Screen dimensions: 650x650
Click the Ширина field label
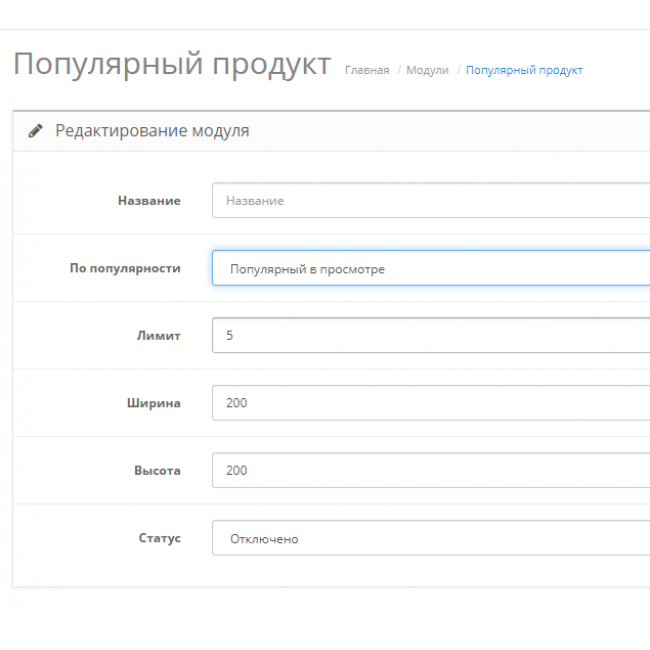(153, 403)
